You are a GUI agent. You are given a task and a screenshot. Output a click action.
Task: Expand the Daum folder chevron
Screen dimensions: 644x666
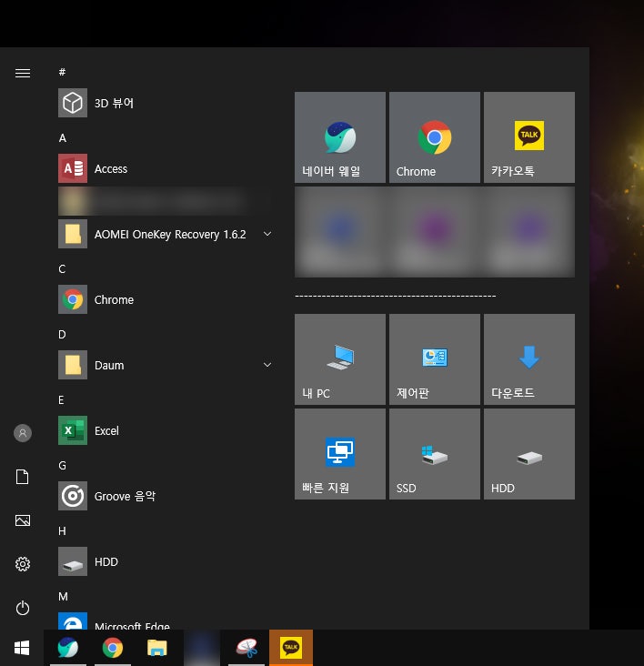coord(267,365)
